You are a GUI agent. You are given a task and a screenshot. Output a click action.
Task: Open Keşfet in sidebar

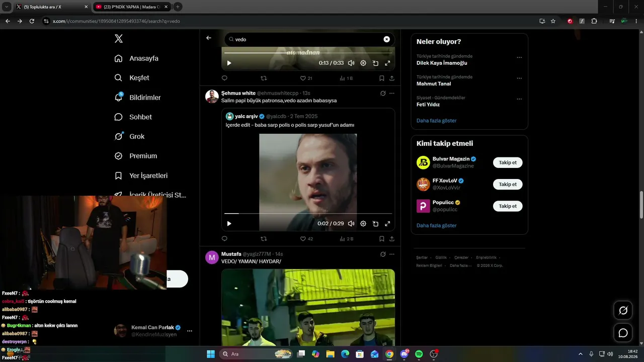pos(132,78)
